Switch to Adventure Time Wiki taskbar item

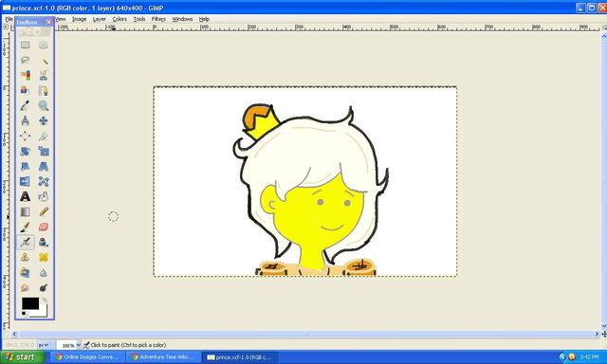pos(164,357)
